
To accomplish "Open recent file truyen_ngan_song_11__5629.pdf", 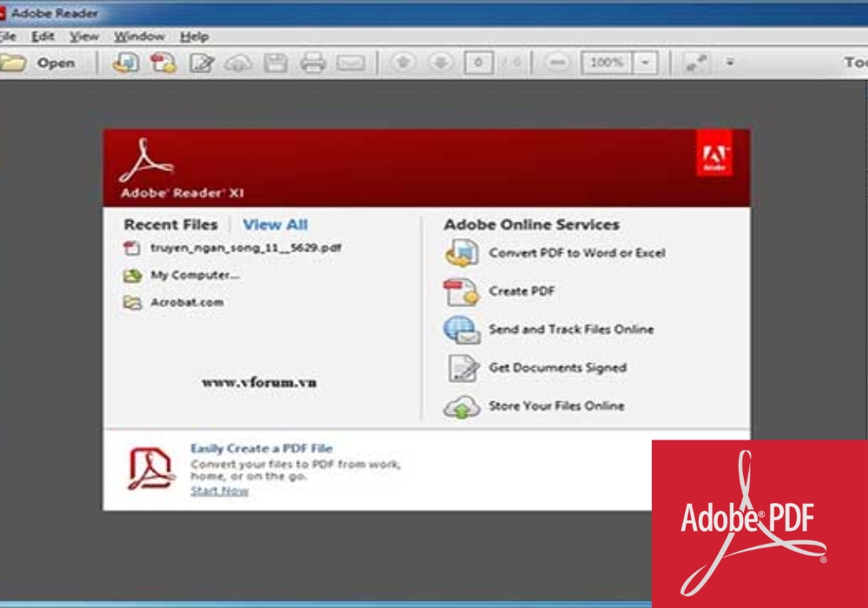I will [x=246, y=248].
